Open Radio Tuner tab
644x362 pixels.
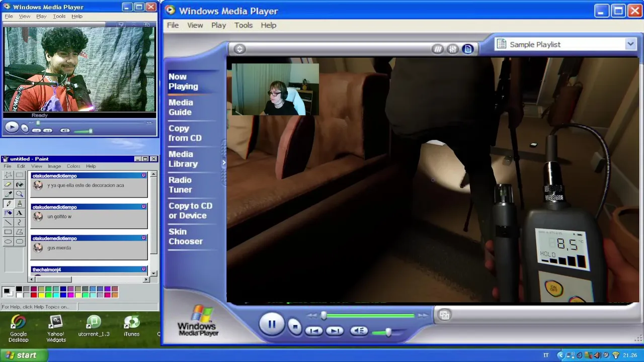[180, 185]
